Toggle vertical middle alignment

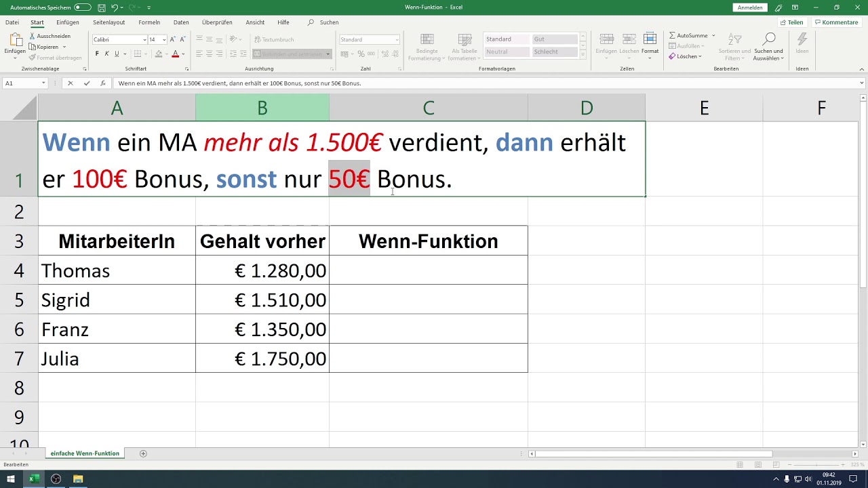coord(210,40)
